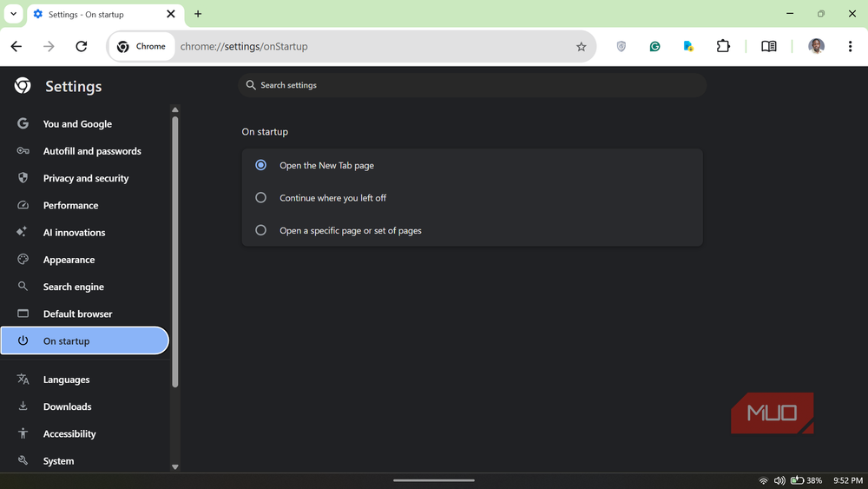Close the Settings - On startup tab
The height and width of the screenshot is (489, 868).
point(171,14)
